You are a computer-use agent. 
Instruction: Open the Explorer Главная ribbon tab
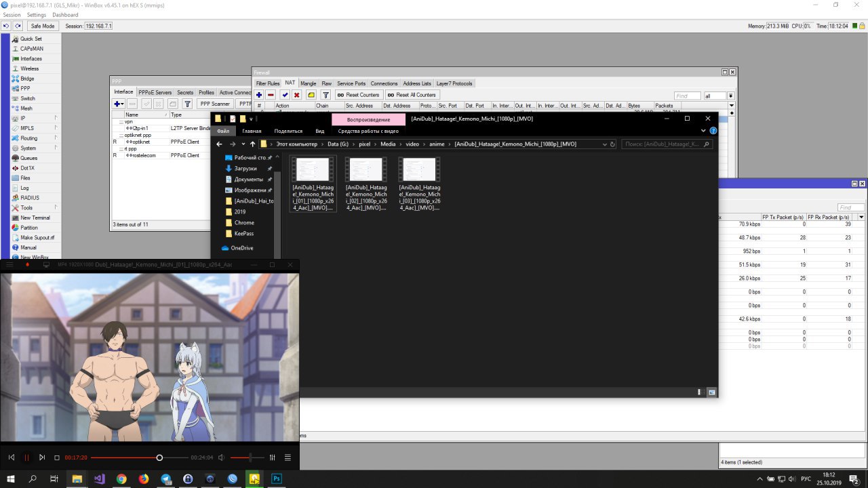click(x=252, y=131)
